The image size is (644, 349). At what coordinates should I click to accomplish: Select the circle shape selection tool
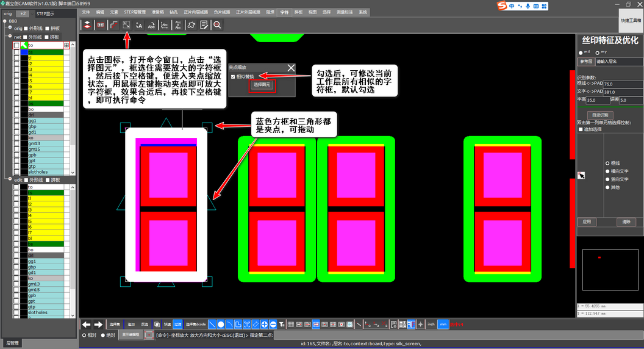tap(221, 325)
